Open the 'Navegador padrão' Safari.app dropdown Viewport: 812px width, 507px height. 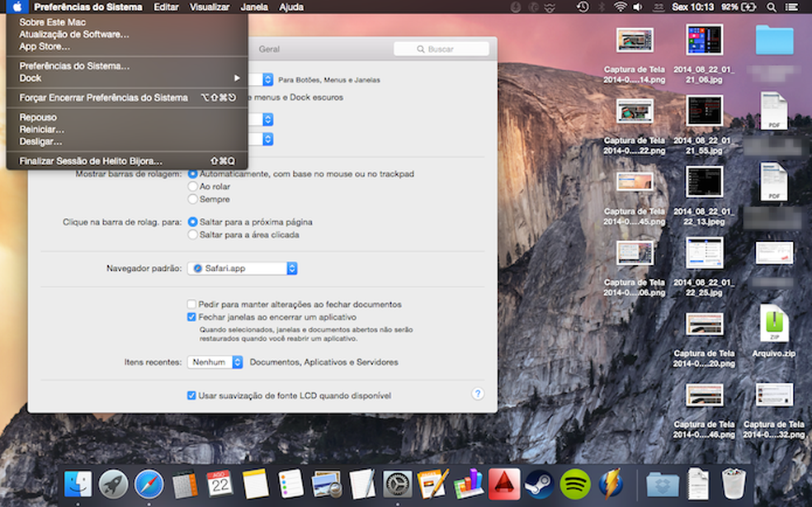pyautogui.click(x=243, y=268)
